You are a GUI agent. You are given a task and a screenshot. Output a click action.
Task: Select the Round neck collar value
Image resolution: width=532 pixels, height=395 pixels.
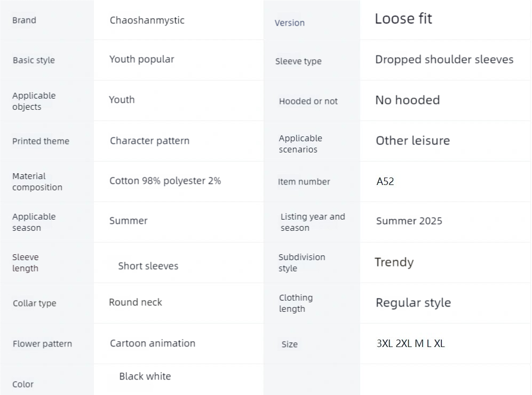136,302
